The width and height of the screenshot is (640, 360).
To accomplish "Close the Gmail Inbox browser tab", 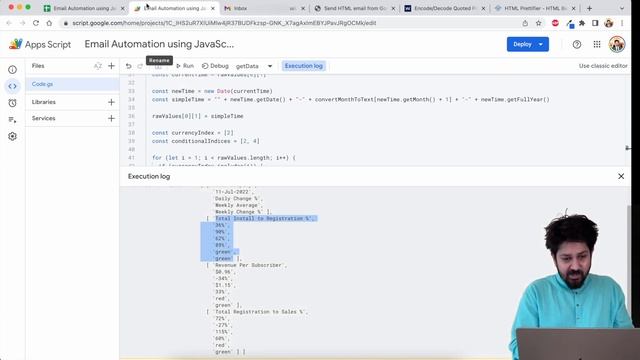I will tap(303, 8).
